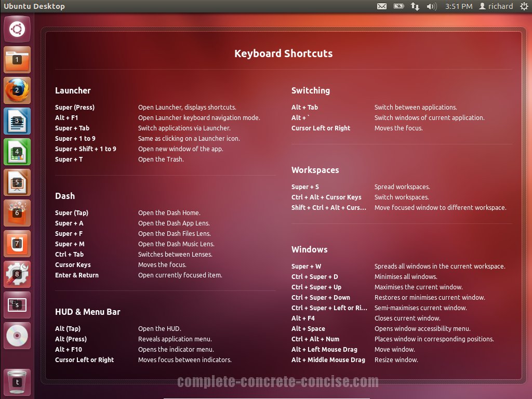This screenshot has width=532, height=399.
Task: Click the Windows section heading
Action: coord(310,249)
